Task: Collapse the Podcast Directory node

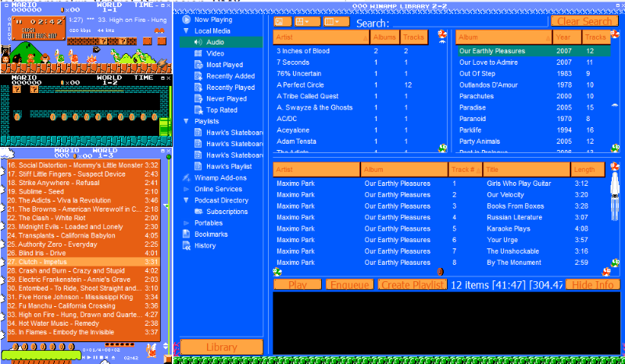Action: click(186, 200)
